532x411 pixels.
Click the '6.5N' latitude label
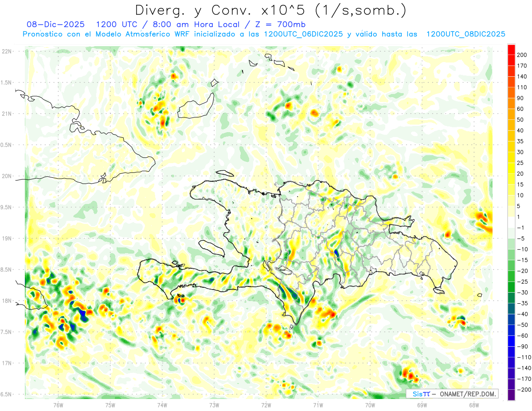pos(6,394)
